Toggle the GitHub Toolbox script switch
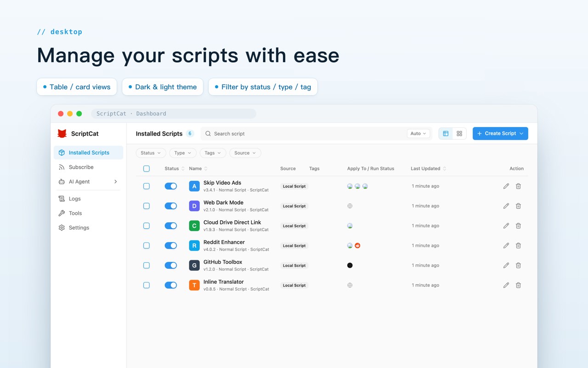Viewport: 588px width, 368px height. tap(171, 265)
